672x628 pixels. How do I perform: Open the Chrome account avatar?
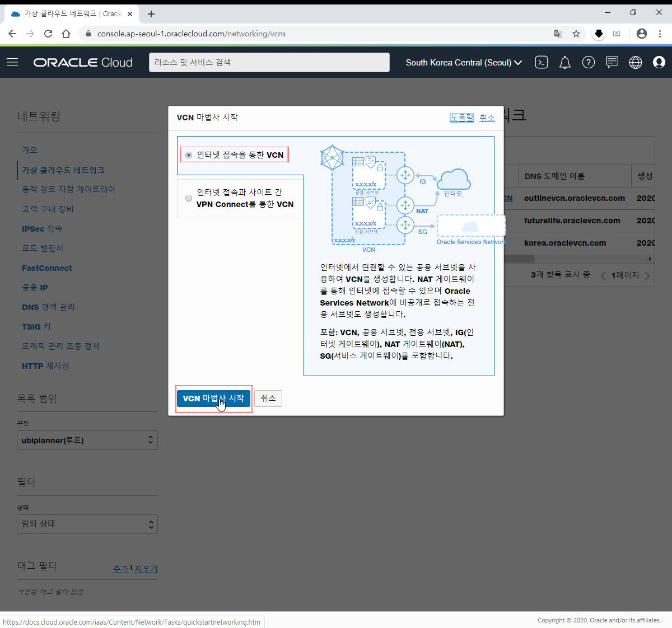tap(642, 34)
